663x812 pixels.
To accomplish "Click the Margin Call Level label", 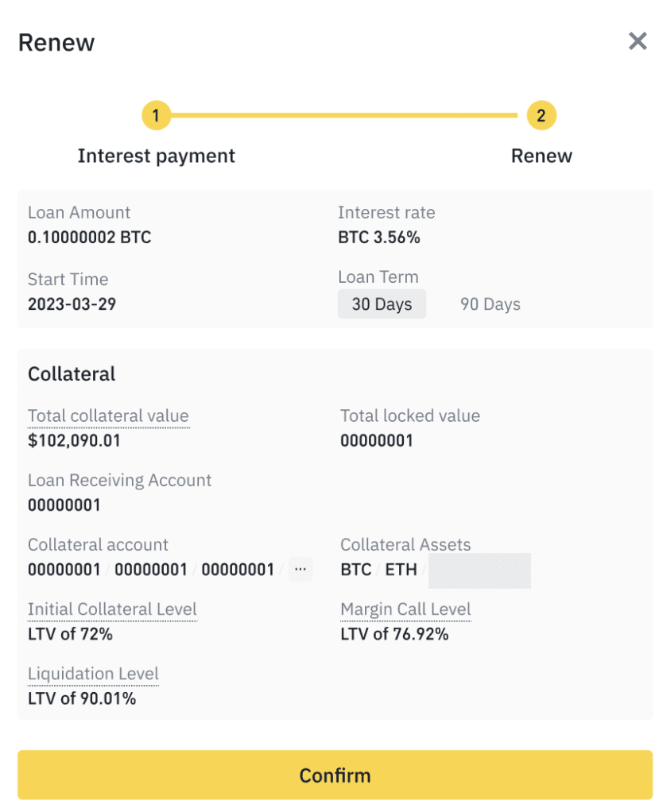I will (405, 609).
